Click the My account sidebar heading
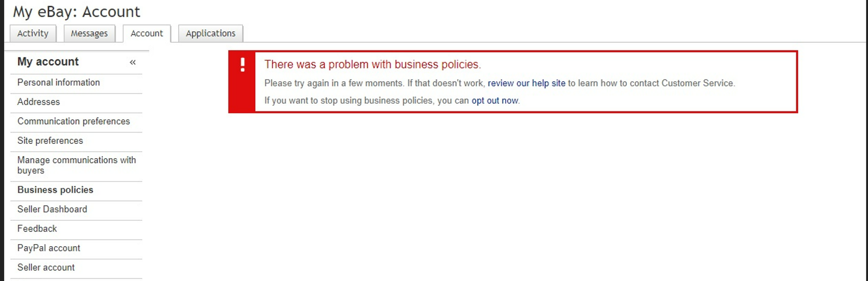Viewport: 868px width, 281px height. pos(48,62)
